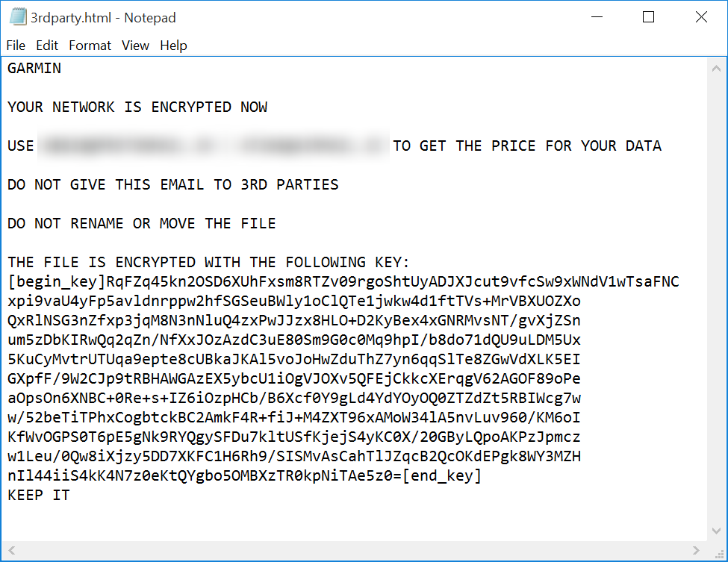
Task: Click the [end_key] marker text
Action: [x=442, y=475]
